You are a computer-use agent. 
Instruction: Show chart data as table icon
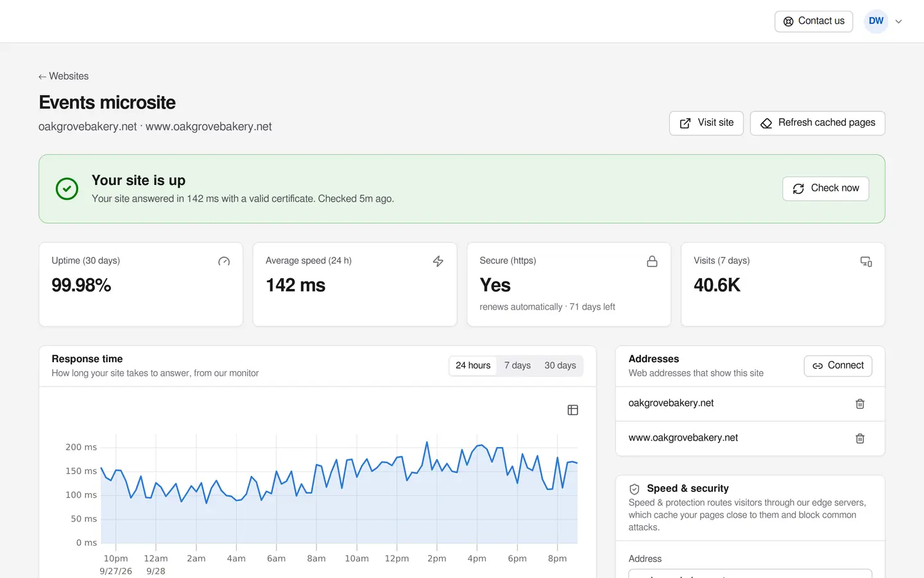pyautogui.click(x=573, y=410)
